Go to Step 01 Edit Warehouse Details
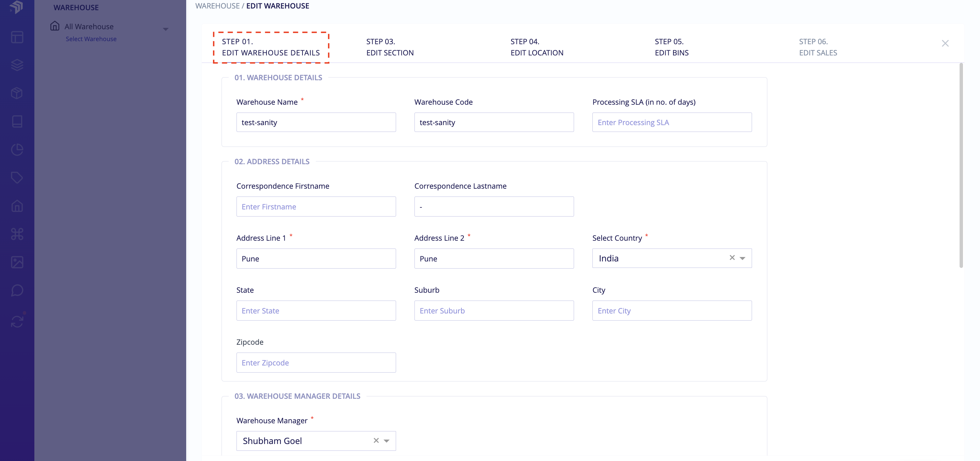 pos(271,47)
